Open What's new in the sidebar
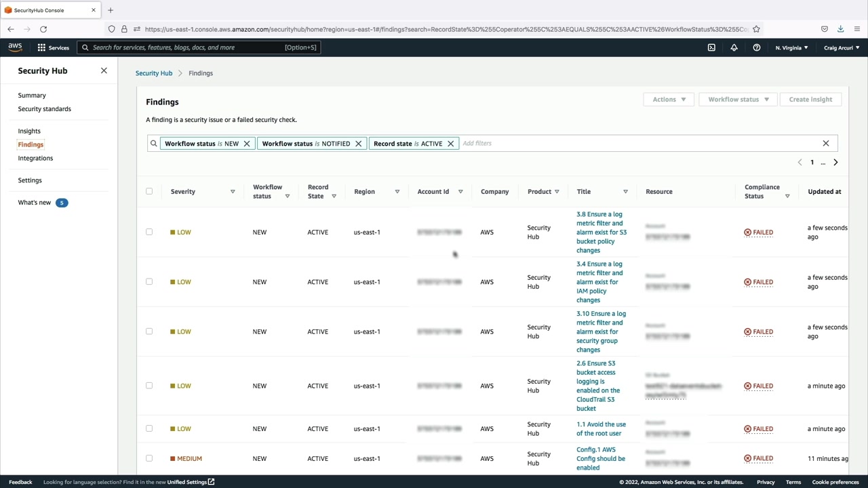Image resolution: width=868 pixels, height=488 pixels. tap(35, 203)
